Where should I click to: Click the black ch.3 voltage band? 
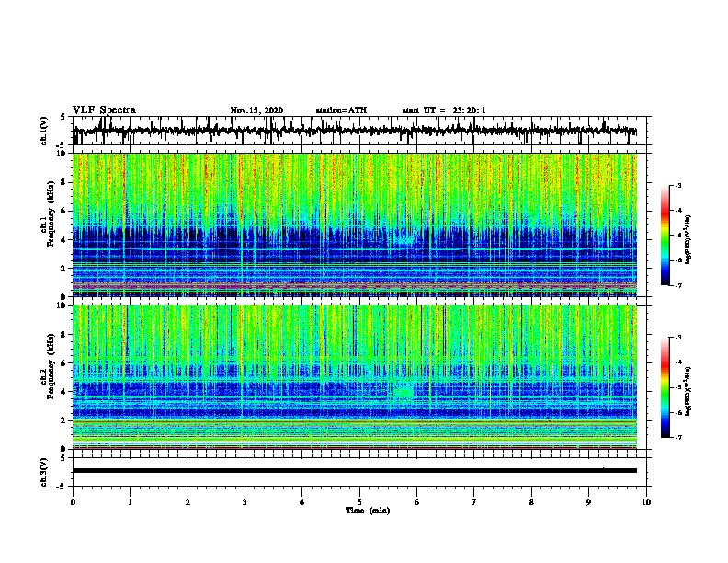[x=354, y=471]
